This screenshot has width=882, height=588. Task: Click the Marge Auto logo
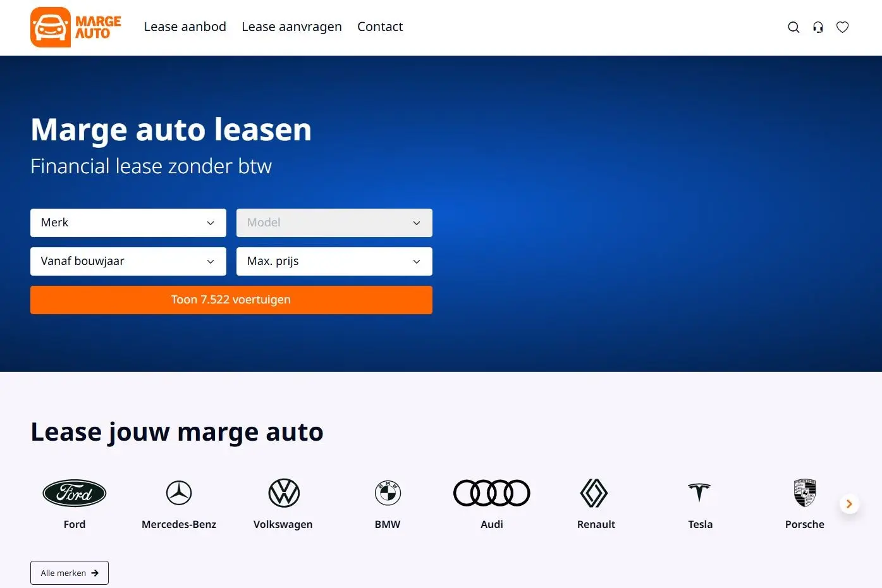coord(75,27)
